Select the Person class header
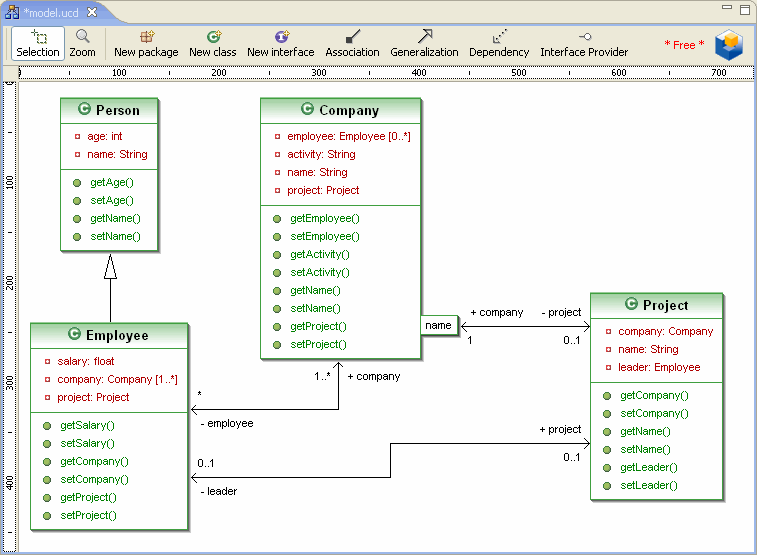Image resolution: width=757 pixels, height=555 pixels. tap(110, 110)
